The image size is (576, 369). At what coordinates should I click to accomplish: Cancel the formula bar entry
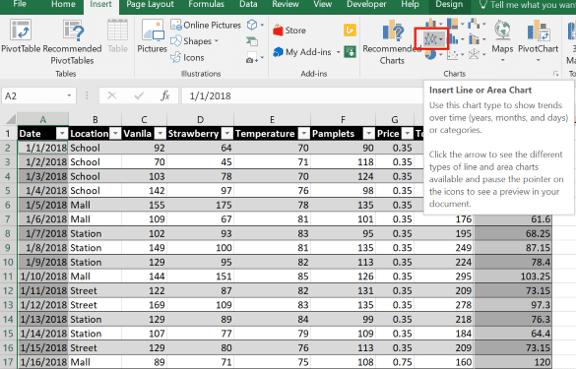pyautogui.click(x=112, y=96)
